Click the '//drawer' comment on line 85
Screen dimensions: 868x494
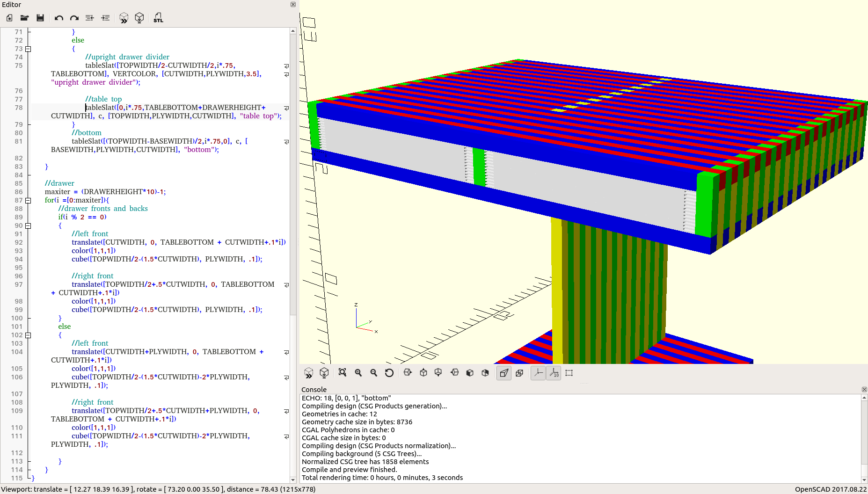click(59, 183)
